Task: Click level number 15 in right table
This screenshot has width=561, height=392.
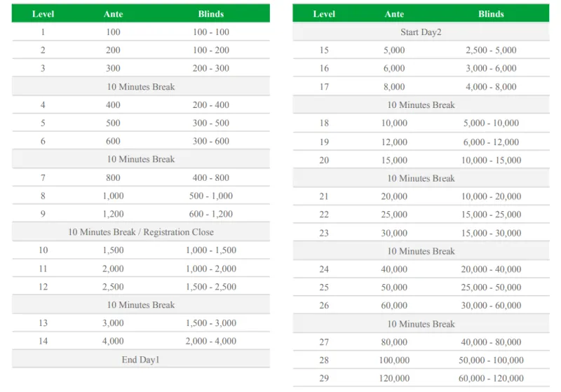Action: pos(324,50)
